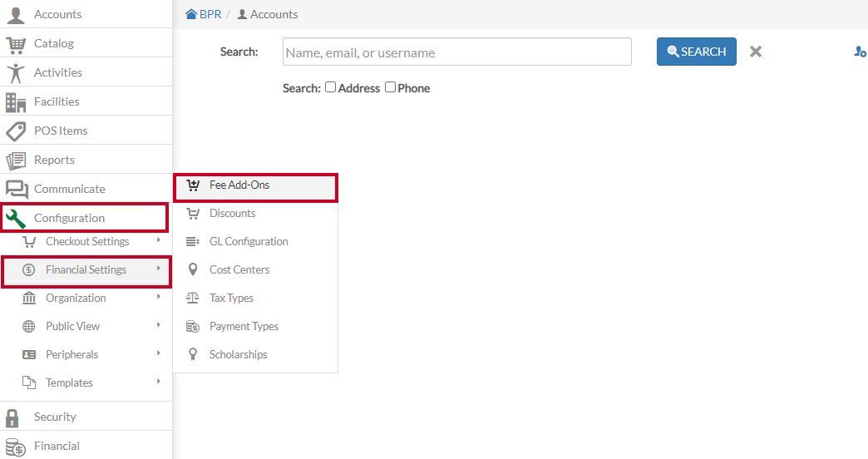Image resolution: width=868 pixels, height=459 pixels.
Task: Go to the Catalog section label
Action: [x=54, y=44]
